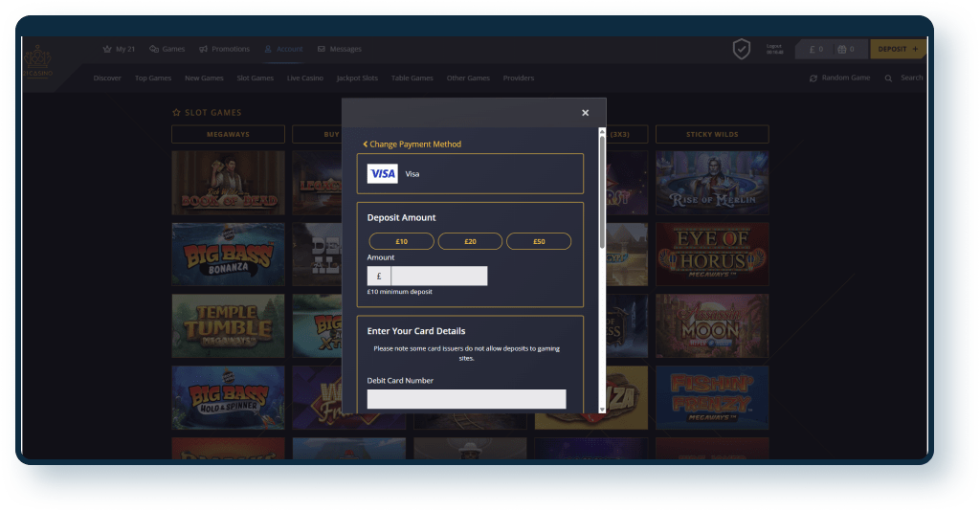Open Eye of Horus Megaways thumbnail

coord(712,255)
